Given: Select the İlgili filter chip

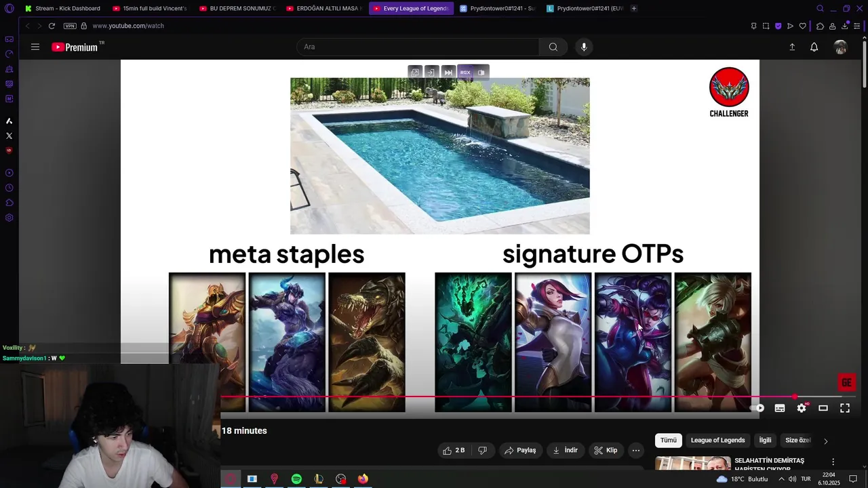Looking at the screenshot, I should (765, 441).
